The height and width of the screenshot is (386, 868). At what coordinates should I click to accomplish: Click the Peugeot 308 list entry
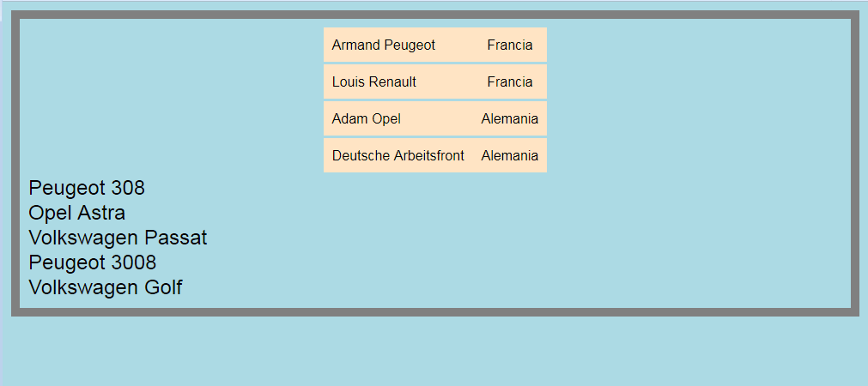[x=87, y=188]
